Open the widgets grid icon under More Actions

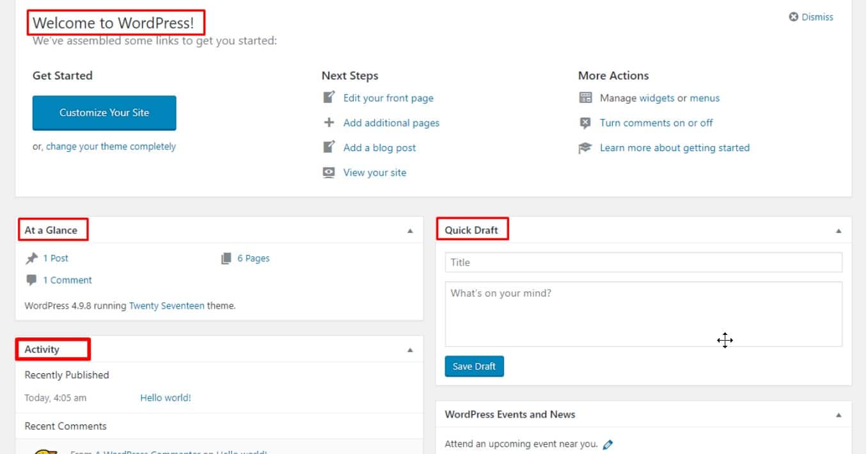(x=585, y=97)
